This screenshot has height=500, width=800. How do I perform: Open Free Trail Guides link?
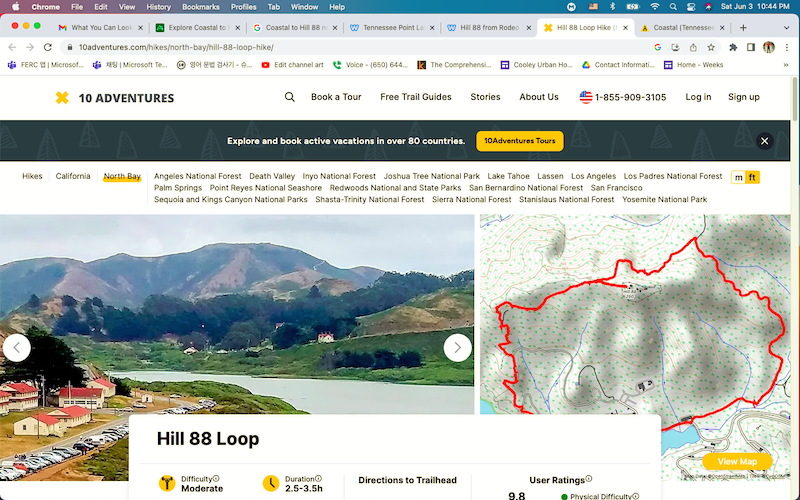415,97
